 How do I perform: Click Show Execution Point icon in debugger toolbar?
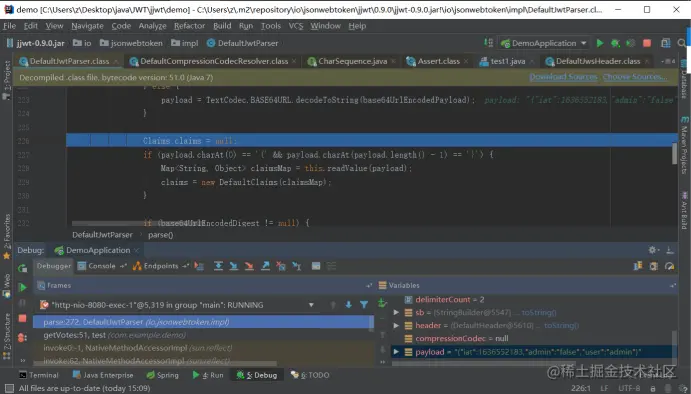pyautogui.click(x=199, y=266)
